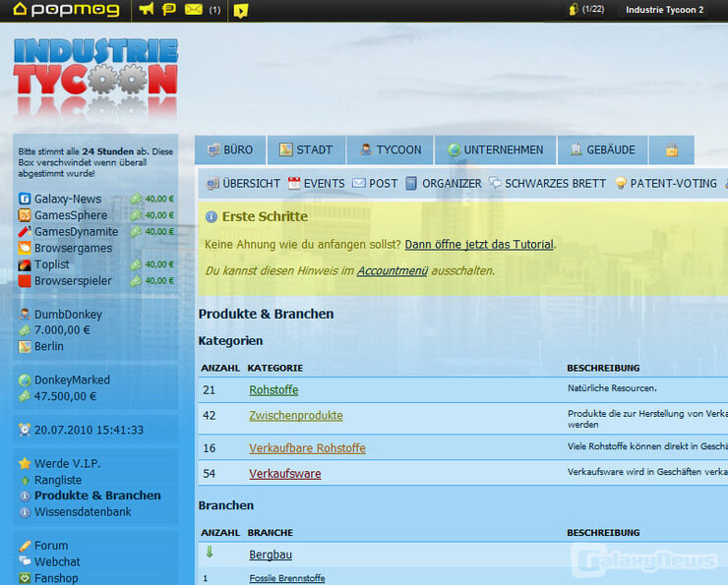Click the DonkeyMarked globe icon
This screenshot has height=585, width=728.
click(x=25, y=380)
